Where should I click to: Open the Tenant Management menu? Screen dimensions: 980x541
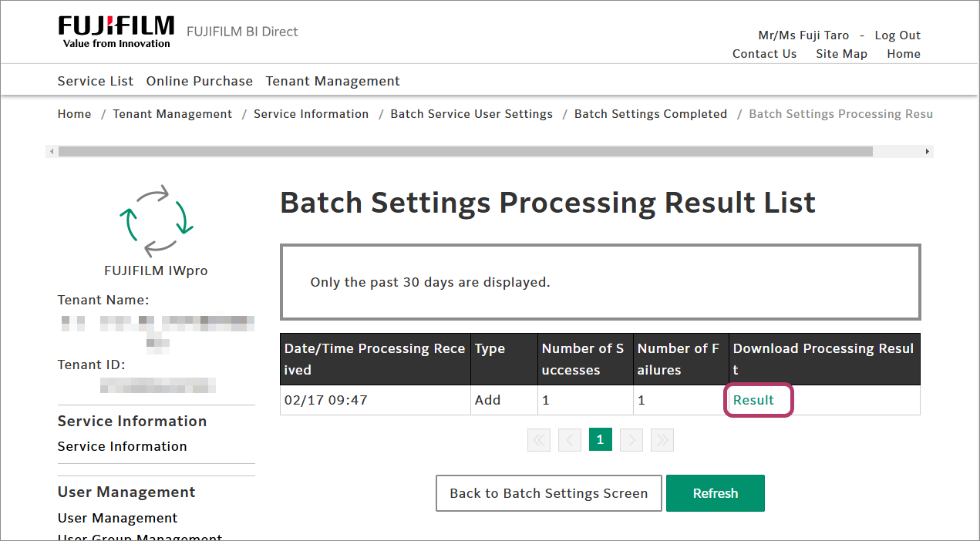point(333,81)
